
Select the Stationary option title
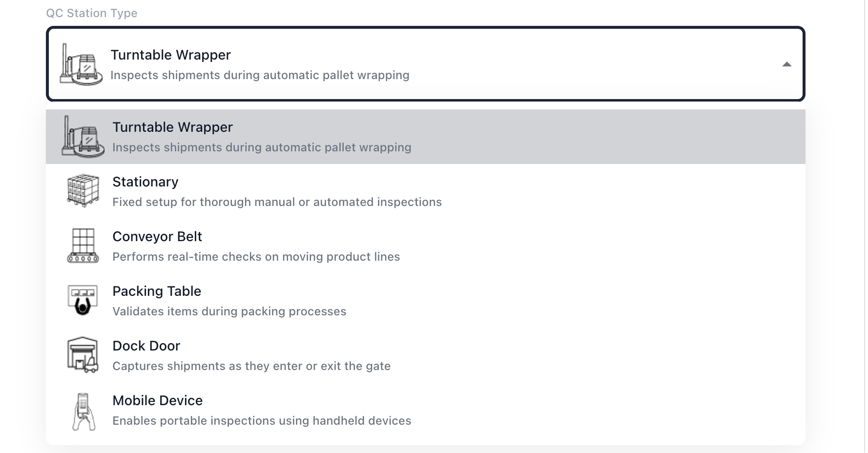[145, 182]
